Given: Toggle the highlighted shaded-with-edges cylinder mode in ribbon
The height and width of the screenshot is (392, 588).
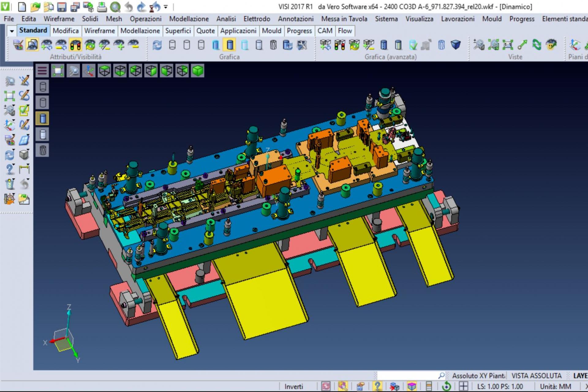Looking at the screenshot, I should (x=230, y=45).
